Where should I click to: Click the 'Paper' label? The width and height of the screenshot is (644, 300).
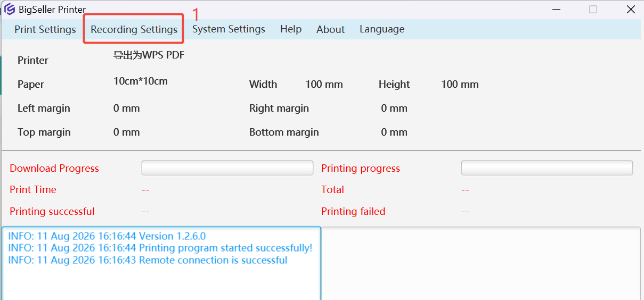click(31, 84)
